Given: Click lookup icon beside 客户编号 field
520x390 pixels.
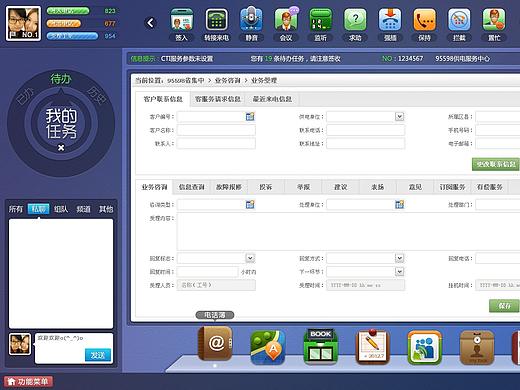Looking at the screenshot, I should click(x=250, y=116).
